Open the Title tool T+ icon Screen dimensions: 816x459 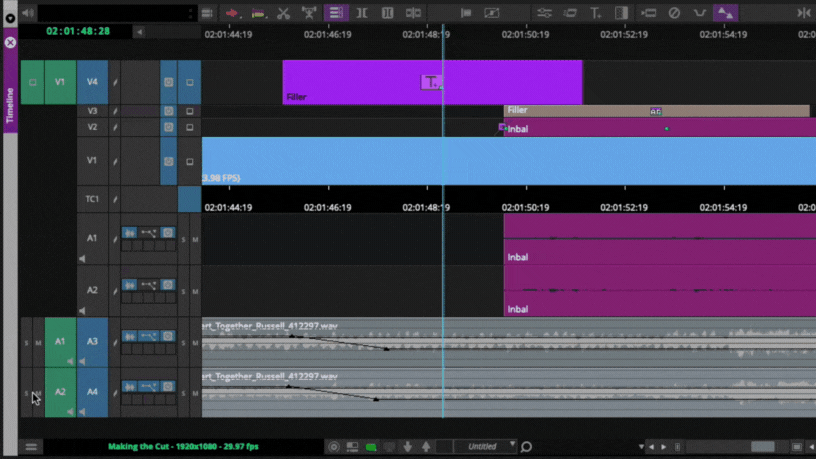[596, 13]
